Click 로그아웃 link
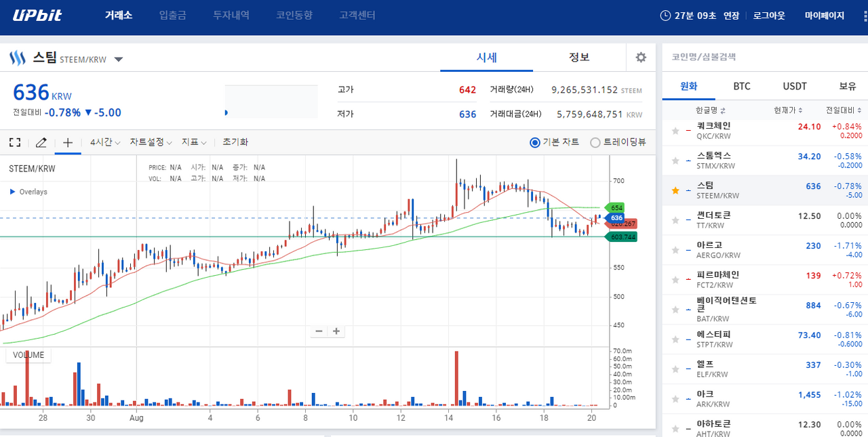 tap(769, 16)
